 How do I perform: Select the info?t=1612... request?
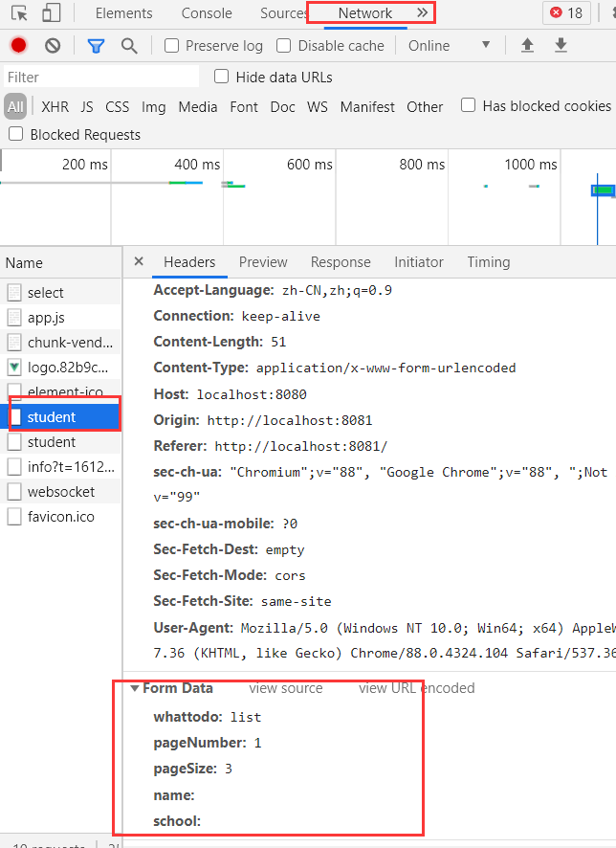[60, 467]
